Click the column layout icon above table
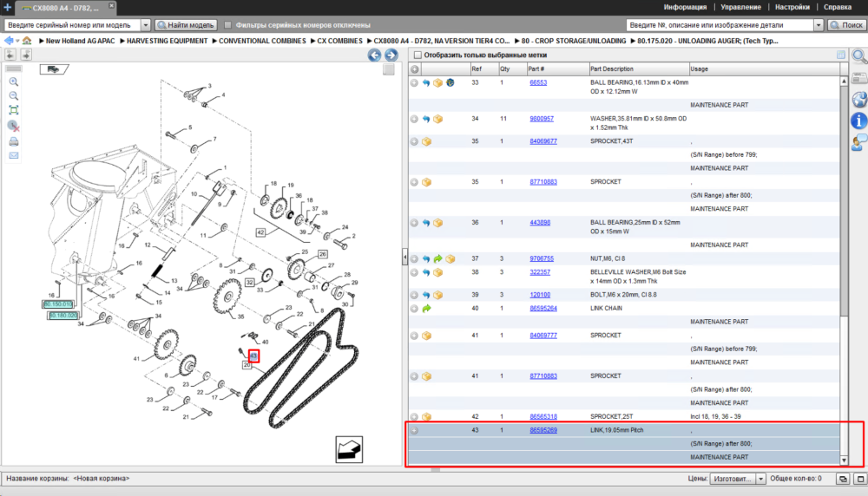 tap(841, 55)
